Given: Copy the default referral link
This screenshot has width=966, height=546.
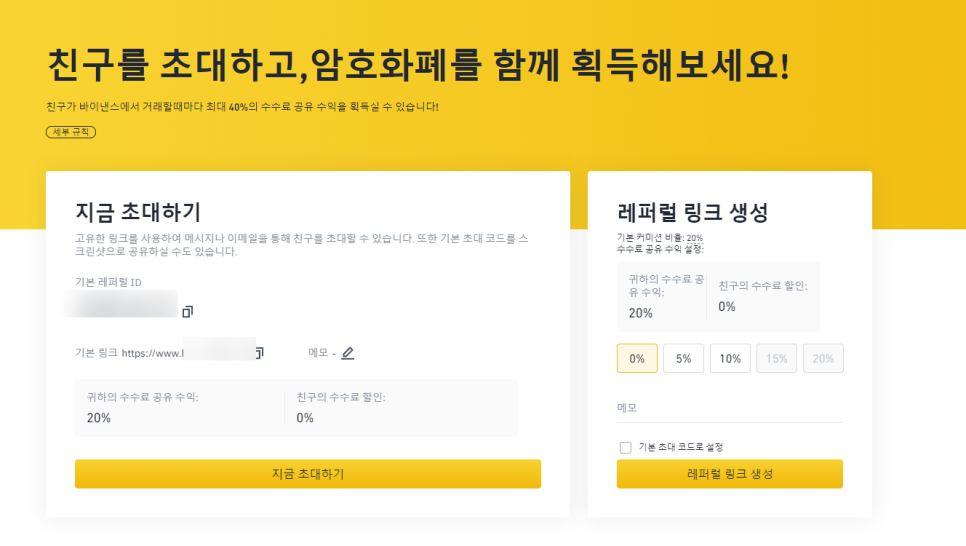Looking at the screenshot, I should click(x=260, y=353).
